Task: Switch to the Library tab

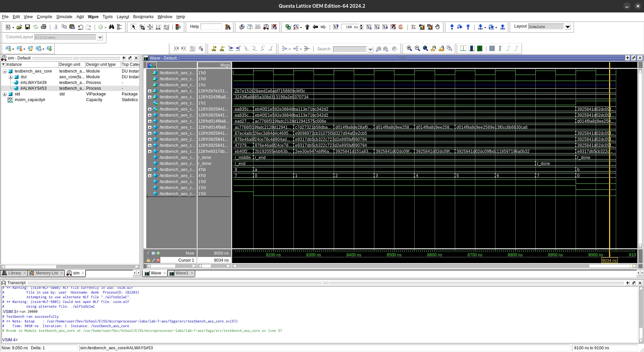Action: point(14,273)
